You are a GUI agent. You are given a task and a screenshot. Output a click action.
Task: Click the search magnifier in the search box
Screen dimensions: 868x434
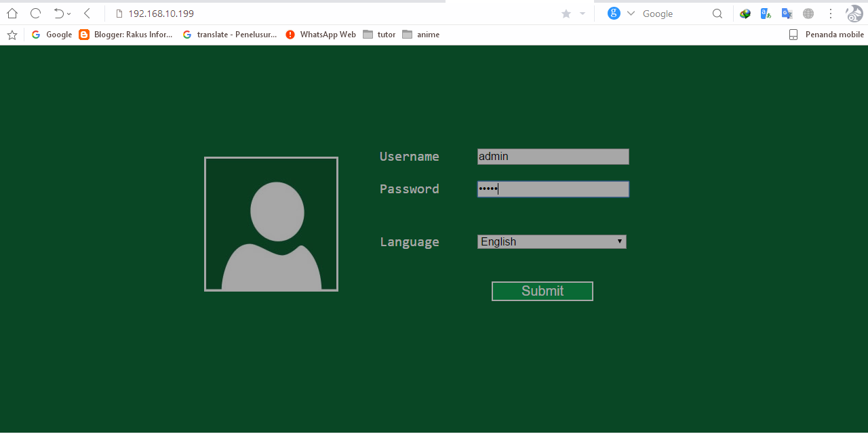point(717,13)
